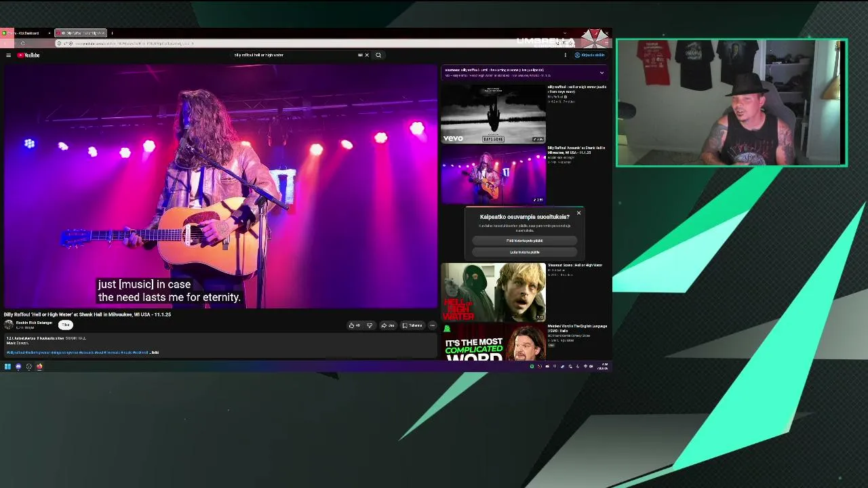Click the video title below the player

pos(87,314)
